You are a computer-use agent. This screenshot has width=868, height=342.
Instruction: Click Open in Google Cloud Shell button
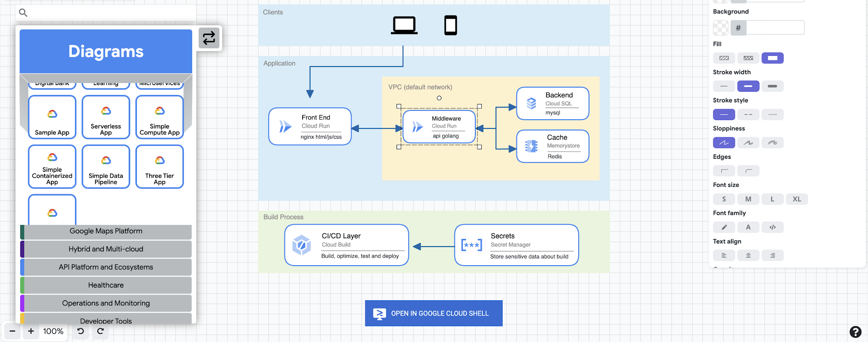434,313
